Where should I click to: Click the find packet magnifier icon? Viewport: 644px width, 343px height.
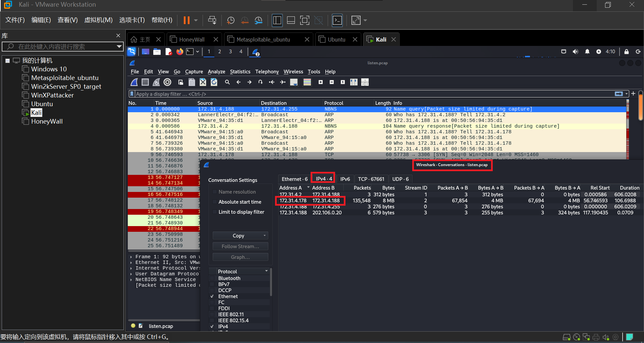227,82
